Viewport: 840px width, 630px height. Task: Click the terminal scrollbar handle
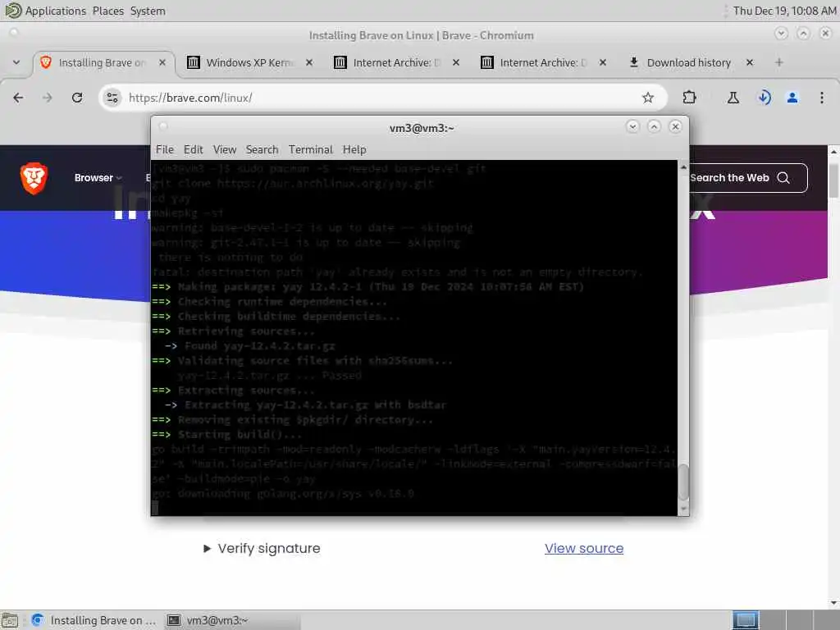coord(683,482)
